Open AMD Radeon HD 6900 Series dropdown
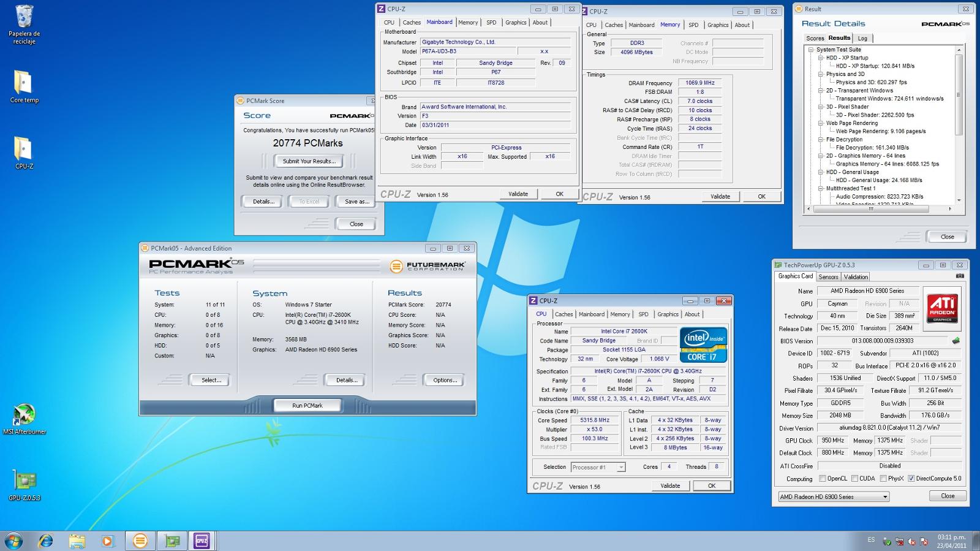 [834, 496]
